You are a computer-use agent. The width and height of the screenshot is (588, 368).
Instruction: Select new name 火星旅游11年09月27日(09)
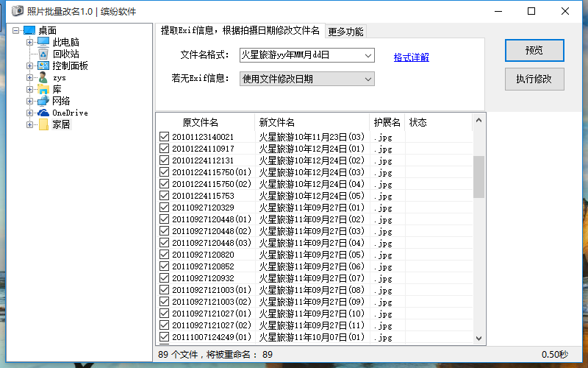tap(312, 302)
